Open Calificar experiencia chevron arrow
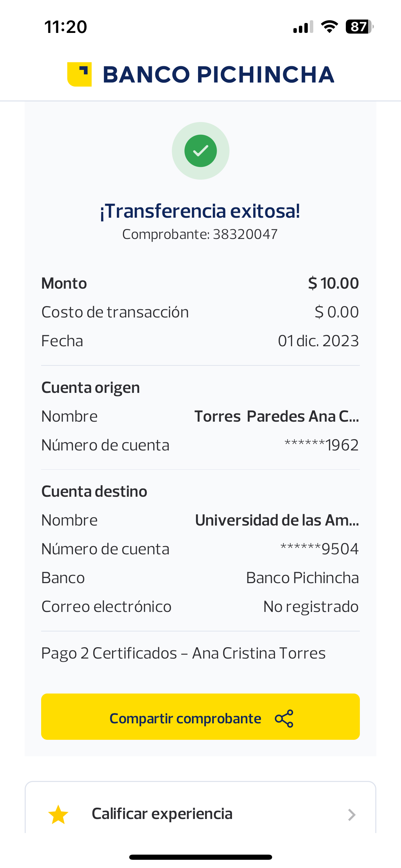The height and width of the screenshot is (868, 401). coord(351,815)
